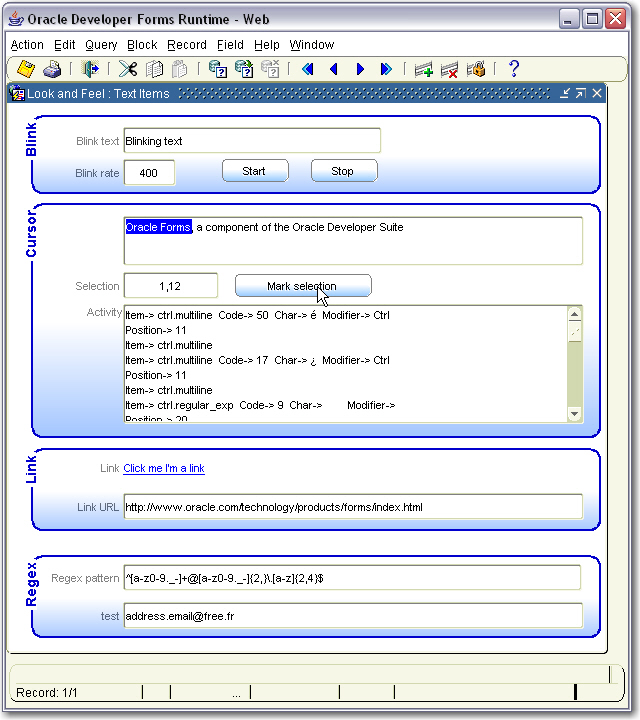Click in the Link URL field

(353, 507)
